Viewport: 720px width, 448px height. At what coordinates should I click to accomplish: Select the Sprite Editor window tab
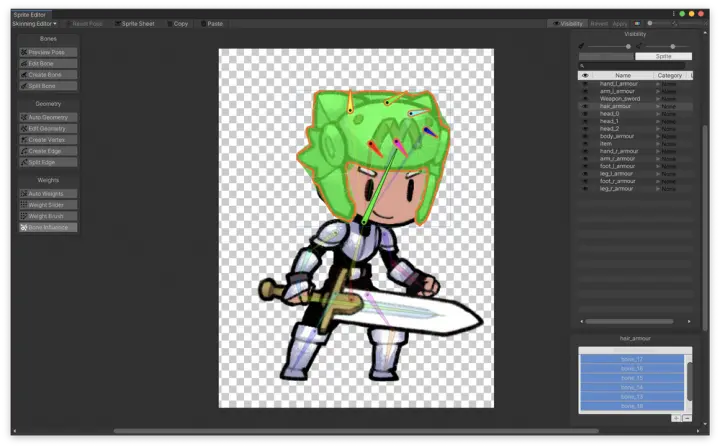pyautogui.click(x=31, y=15)
